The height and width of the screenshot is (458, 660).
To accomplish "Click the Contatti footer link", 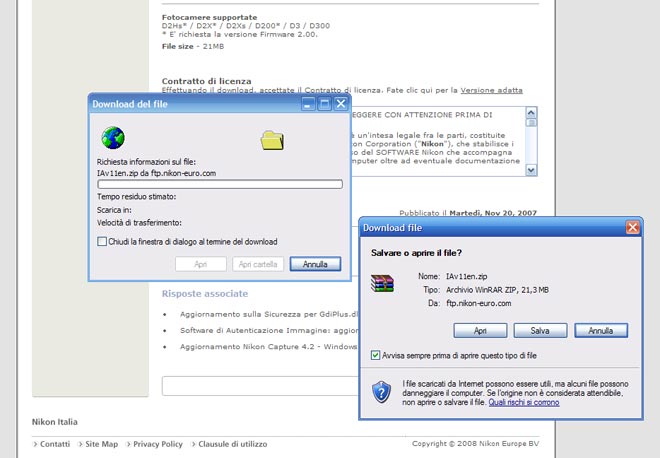I will [x=55, y=444].
